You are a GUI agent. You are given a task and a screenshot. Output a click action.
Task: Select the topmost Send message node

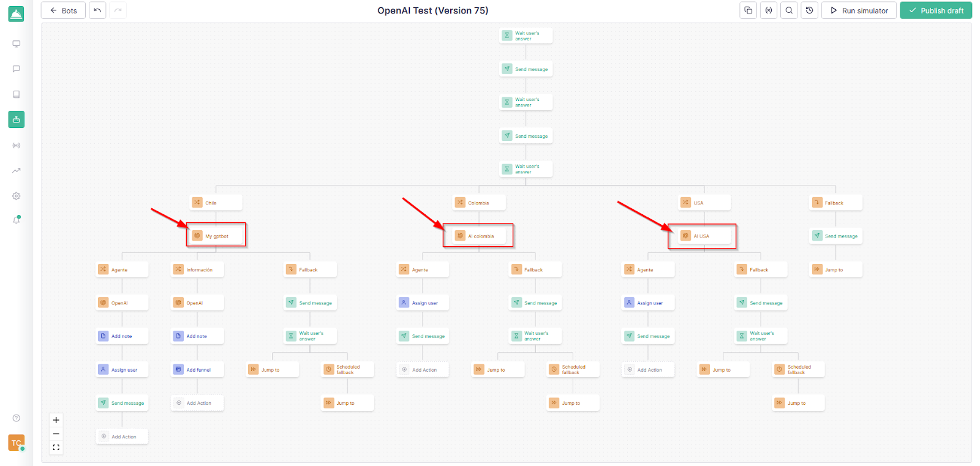(526, 69)
